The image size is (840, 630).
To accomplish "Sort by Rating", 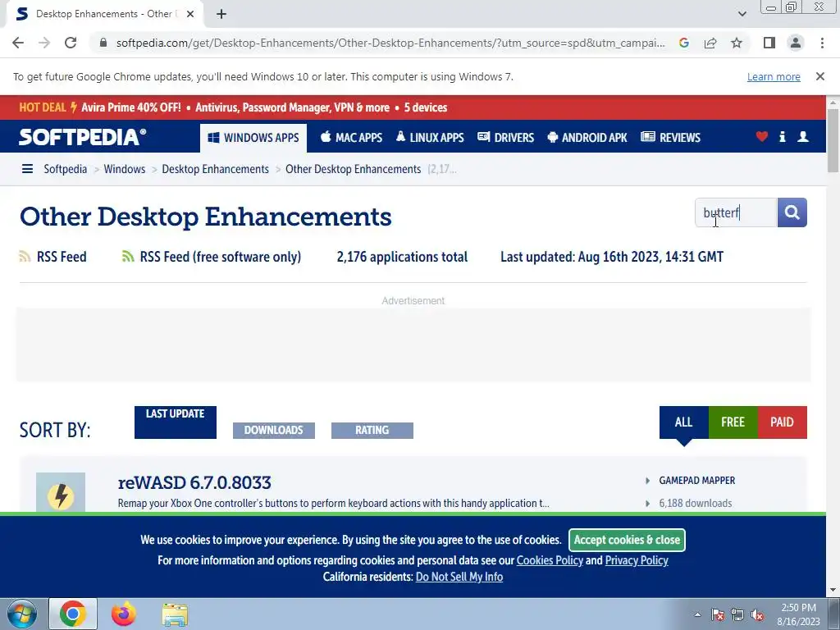I will (x=372, y=430).
